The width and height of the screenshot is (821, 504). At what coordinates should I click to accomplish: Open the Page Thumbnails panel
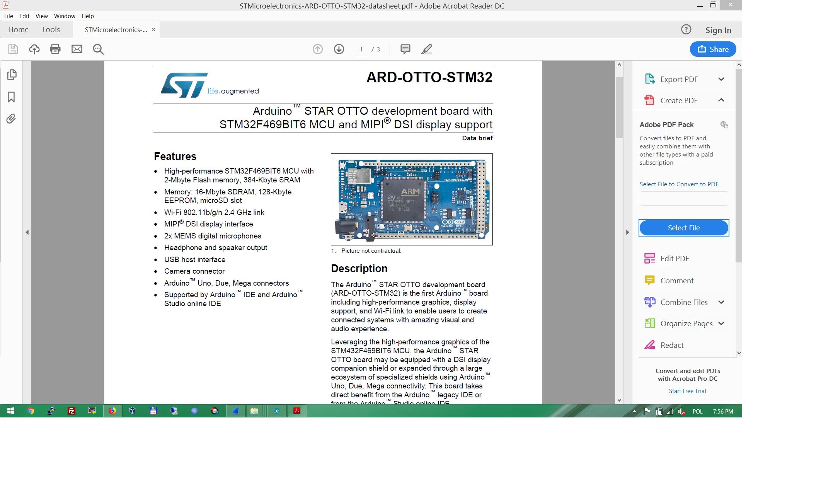tap(12, 74)
